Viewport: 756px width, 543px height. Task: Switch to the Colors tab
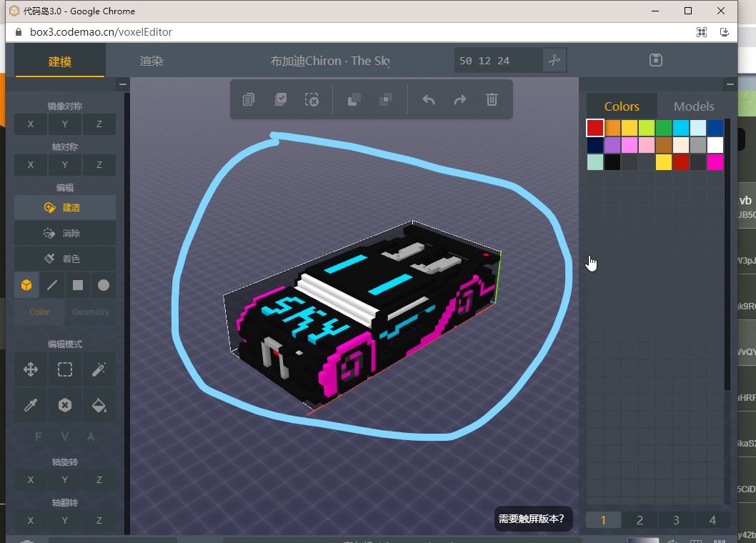622,106
